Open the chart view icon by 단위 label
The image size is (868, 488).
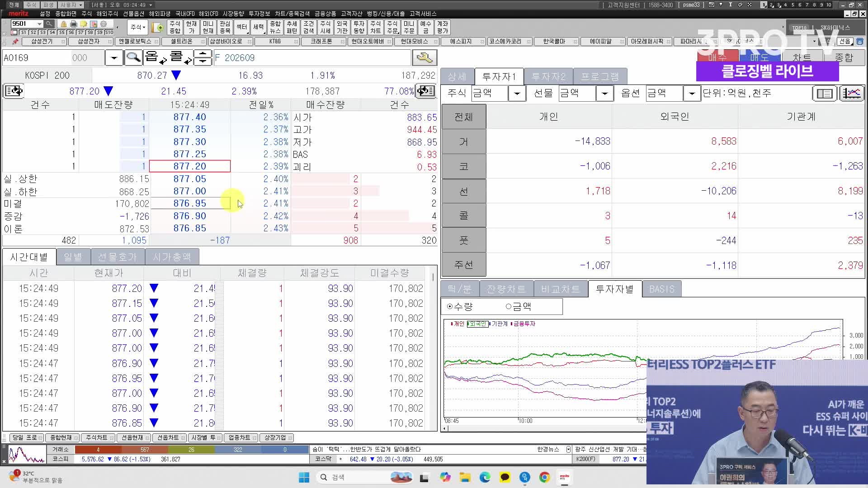pyautogui.click(x=852, y=94)
